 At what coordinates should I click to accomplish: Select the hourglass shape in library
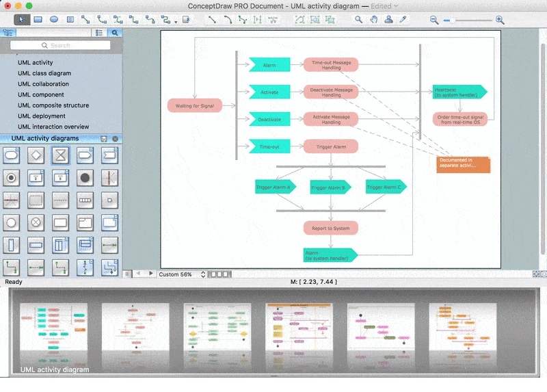point(60,155)
